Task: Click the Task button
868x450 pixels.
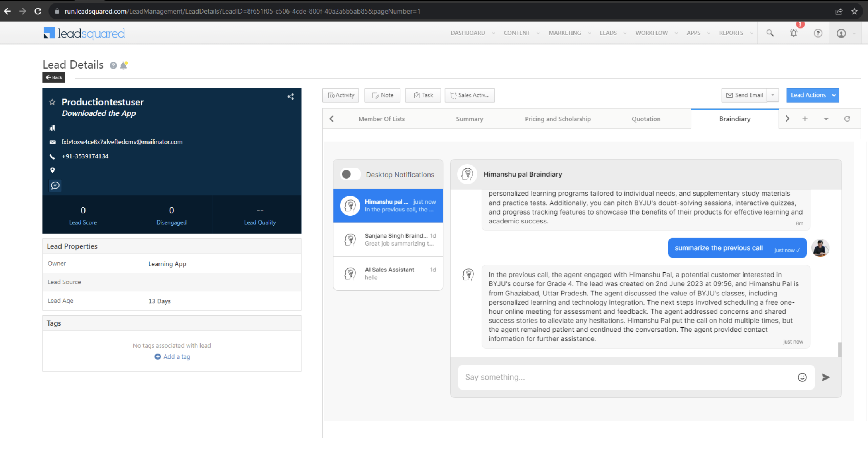Action: click(x=423, y=95)
